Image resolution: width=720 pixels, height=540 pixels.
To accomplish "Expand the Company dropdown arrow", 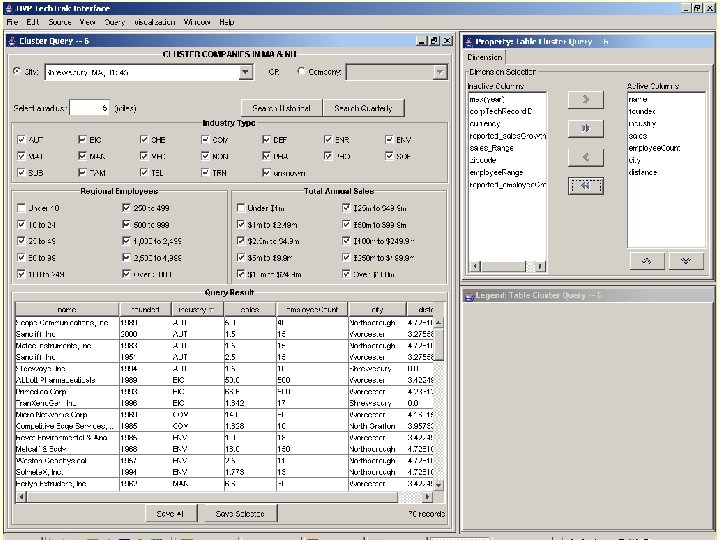I will click(439, 72).
